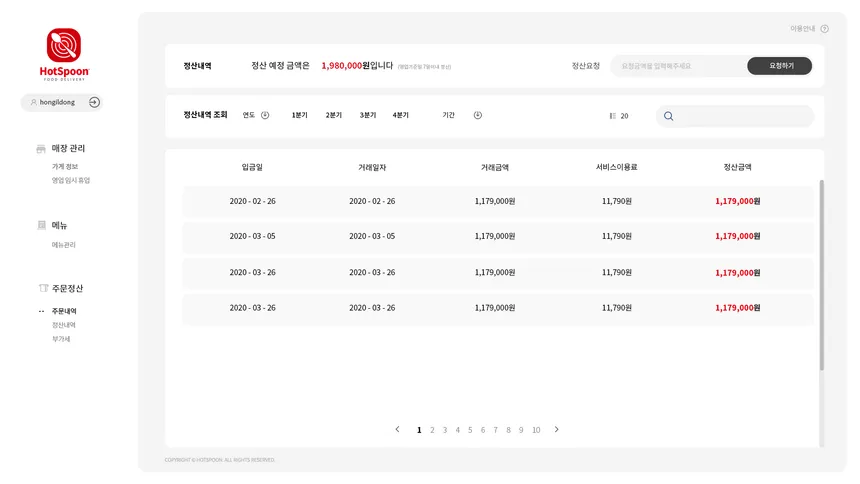Open 가게 정보 in the sidebar

65,166
